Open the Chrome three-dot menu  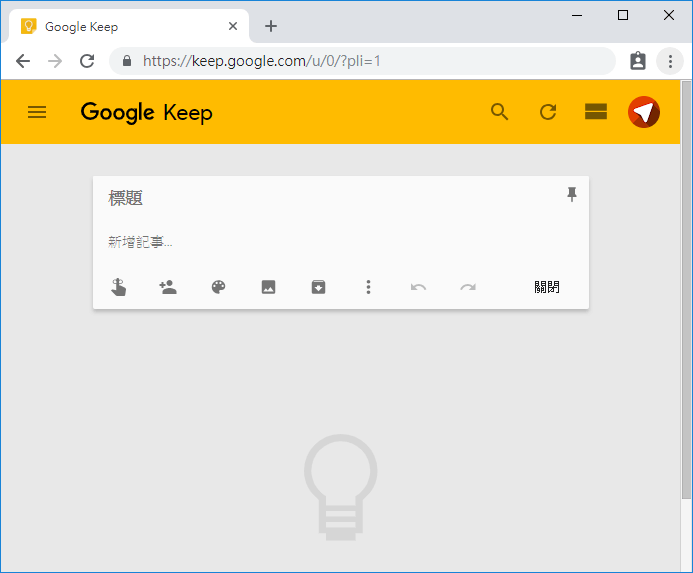tap(670, 61)
